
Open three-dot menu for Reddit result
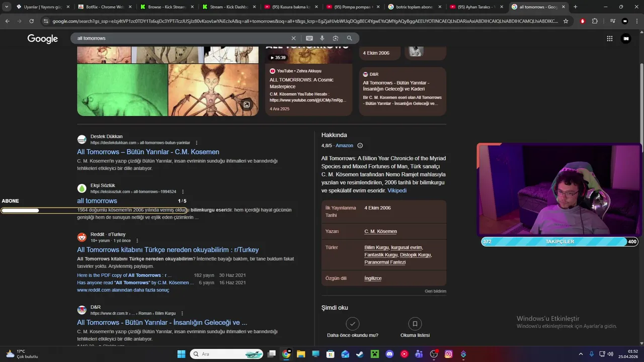(137, 241)
